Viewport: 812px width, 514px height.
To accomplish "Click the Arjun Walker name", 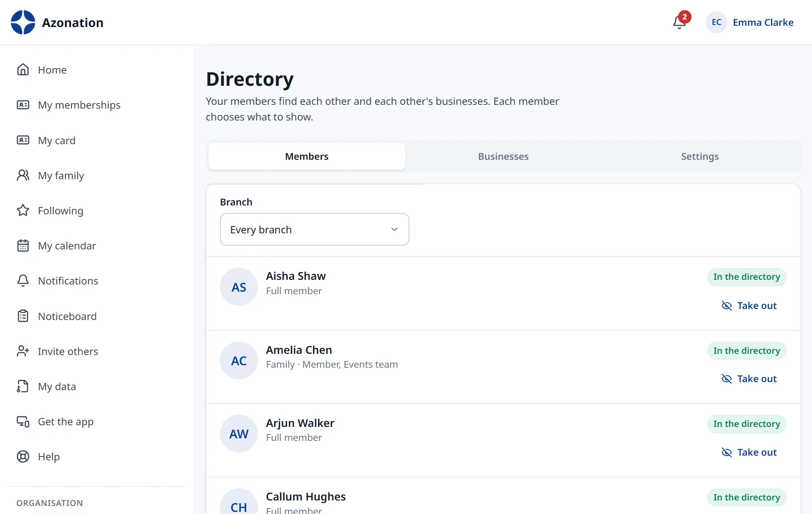I will pos(300,423).
